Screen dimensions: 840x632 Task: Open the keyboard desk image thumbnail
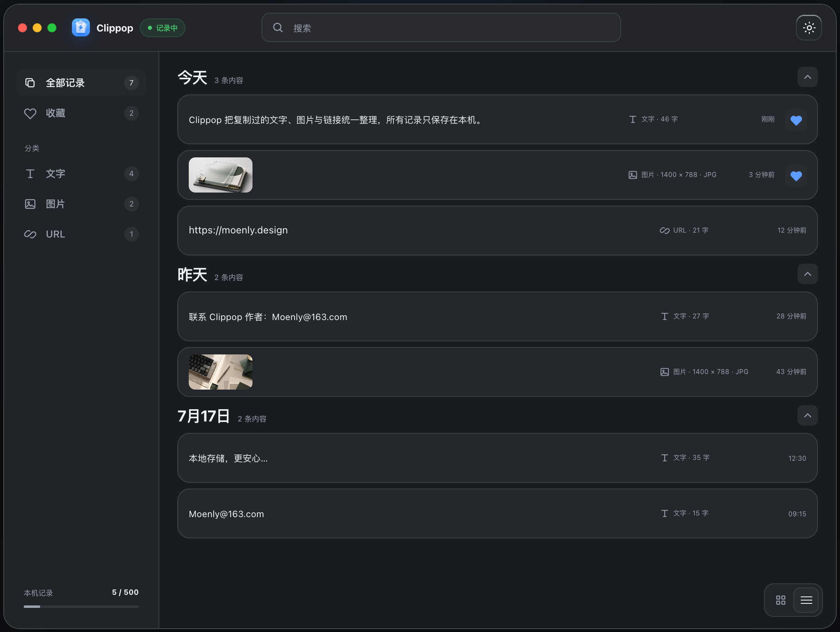coord(221,372)
